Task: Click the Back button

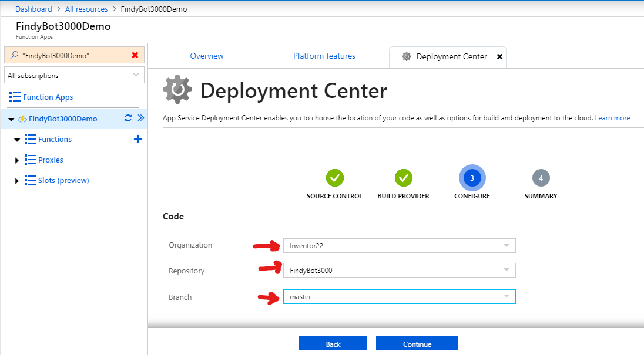Action: pos(333,343)
